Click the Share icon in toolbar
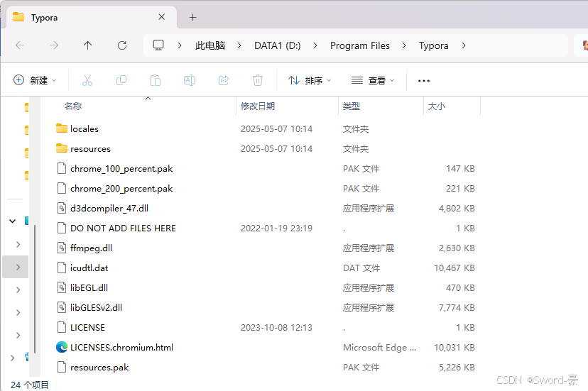 (224, 80)
